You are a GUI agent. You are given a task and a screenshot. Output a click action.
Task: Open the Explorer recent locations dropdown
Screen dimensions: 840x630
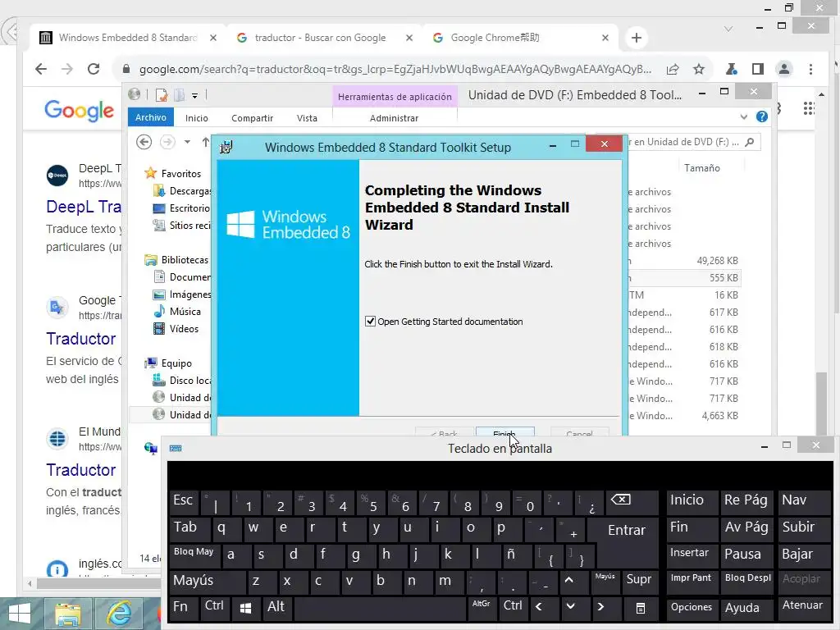coord(187,142)
